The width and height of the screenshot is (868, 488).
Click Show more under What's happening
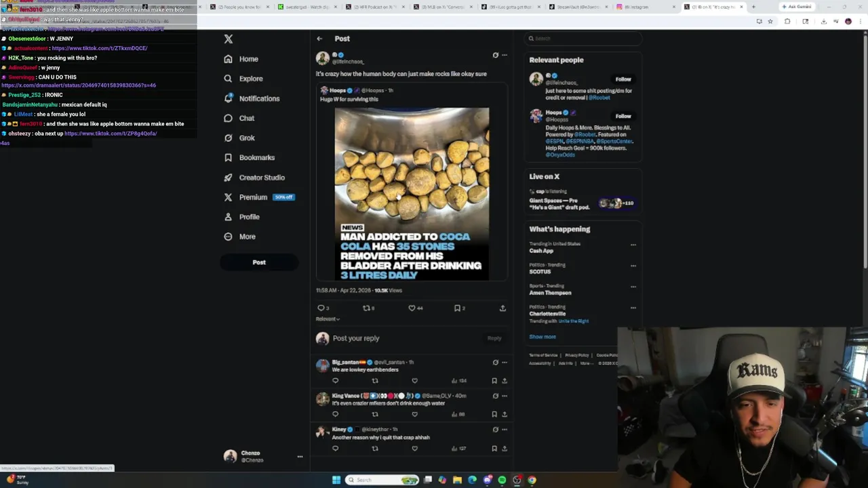[542, 337]
